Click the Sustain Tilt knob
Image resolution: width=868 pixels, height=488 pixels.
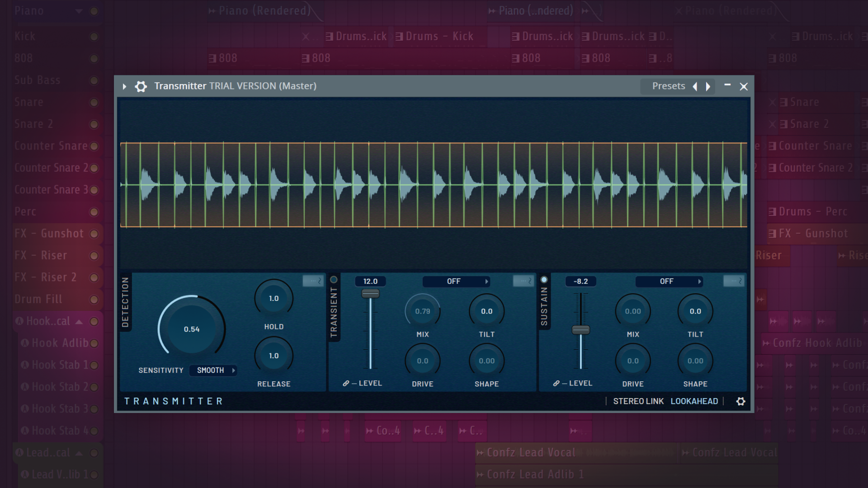coord(695,311)
